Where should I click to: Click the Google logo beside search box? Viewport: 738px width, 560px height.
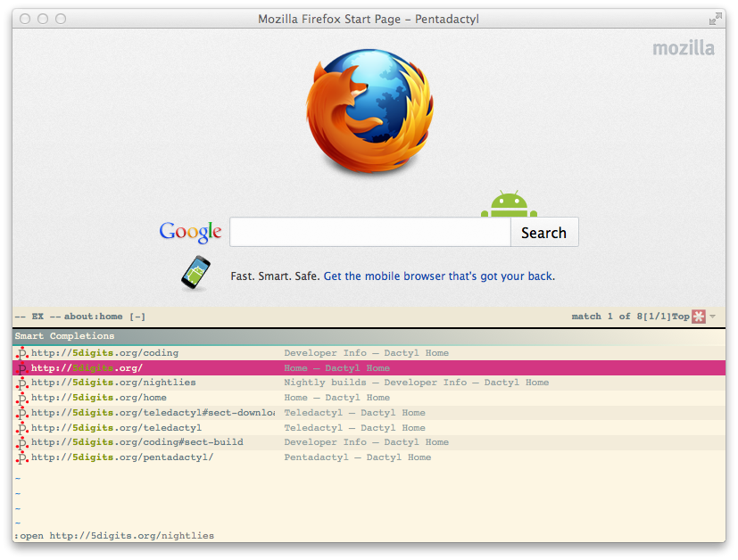point(190,232)
